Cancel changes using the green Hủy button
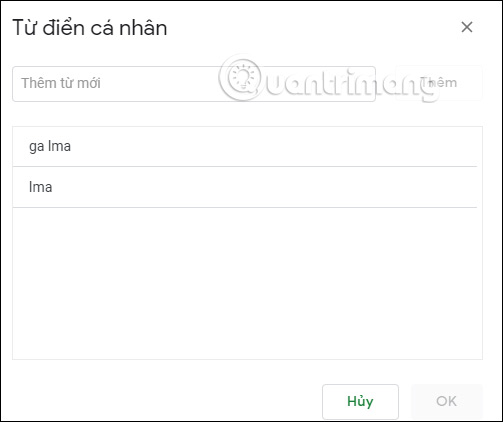This screenshot has width=503, height=422. [360, 401]
